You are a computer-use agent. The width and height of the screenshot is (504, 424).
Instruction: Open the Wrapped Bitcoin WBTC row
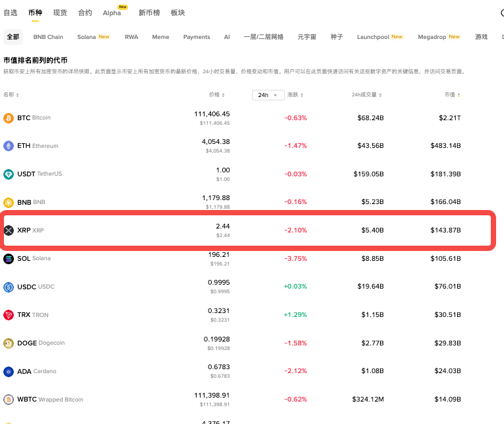pyautogui.click(x=49, y=400)
